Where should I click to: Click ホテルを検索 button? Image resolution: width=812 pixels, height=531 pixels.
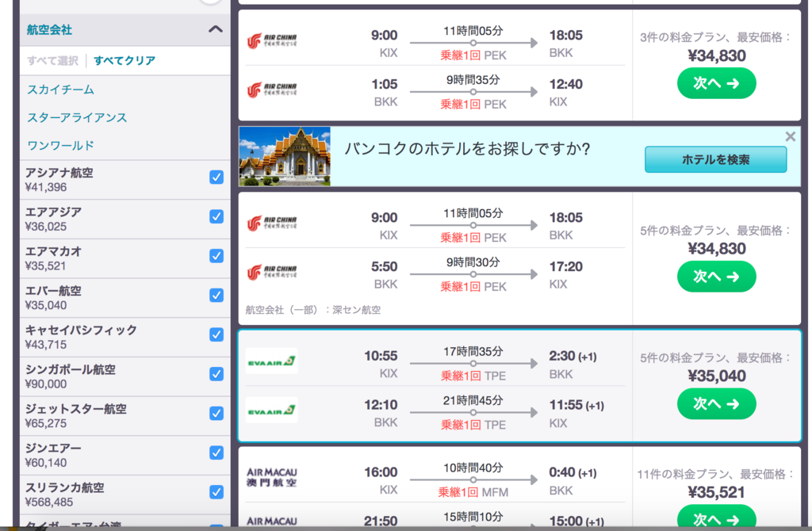pos(716,159)
